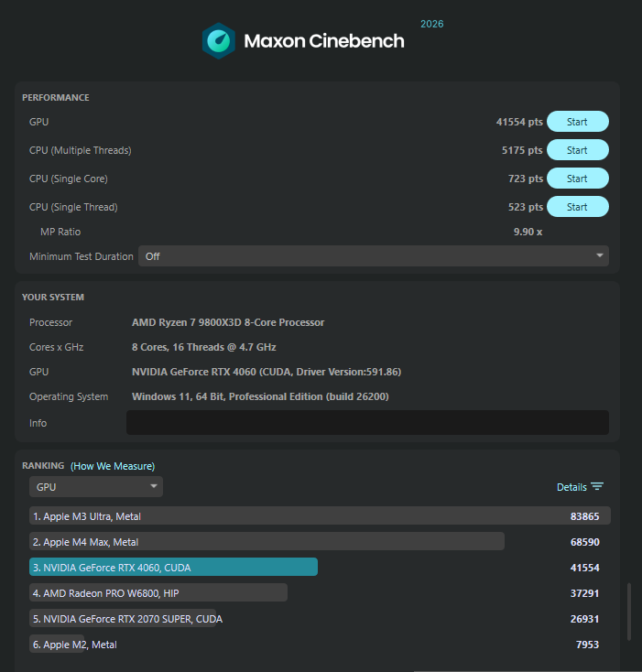Click the 37291 ranking score

point(584,593)
